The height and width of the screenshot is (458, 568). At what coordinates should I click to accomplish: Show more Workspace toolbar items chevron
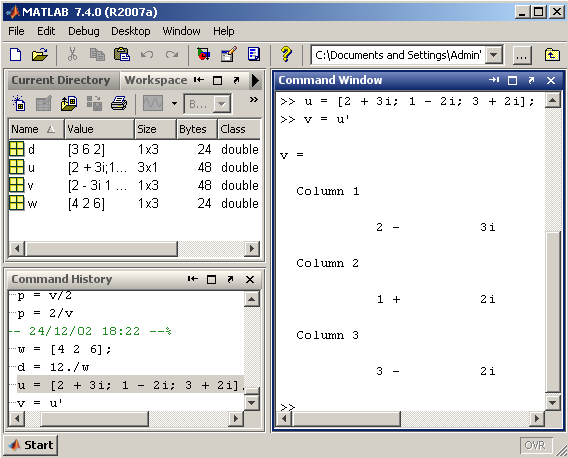pos(254,99)
